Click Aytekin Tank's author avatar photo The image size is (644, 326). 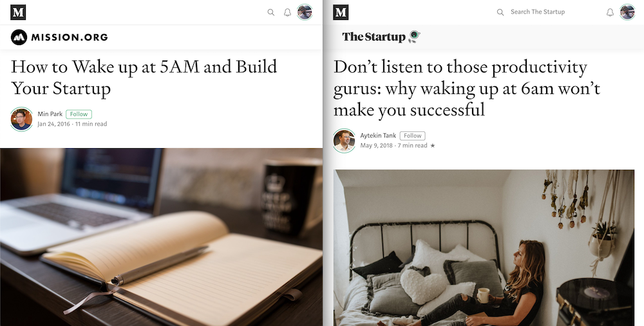pyautogui.click(x=344, y=140)
